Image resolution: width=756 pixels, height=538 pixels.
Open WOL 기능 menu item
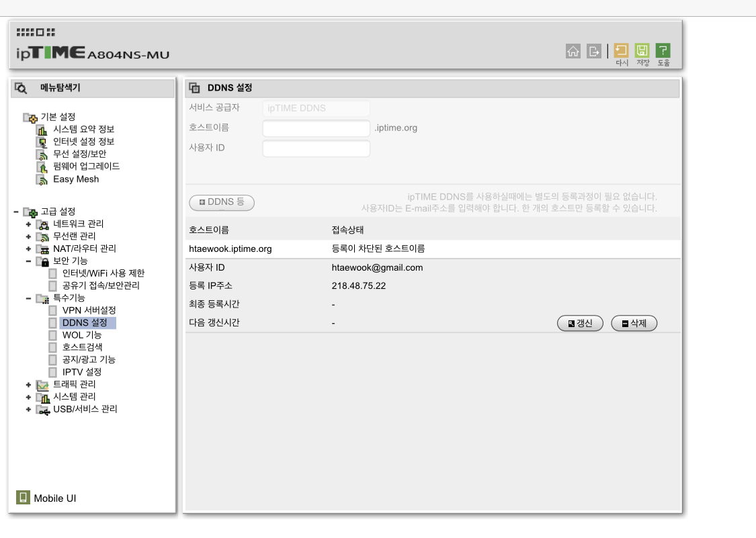tap(82, 335)
